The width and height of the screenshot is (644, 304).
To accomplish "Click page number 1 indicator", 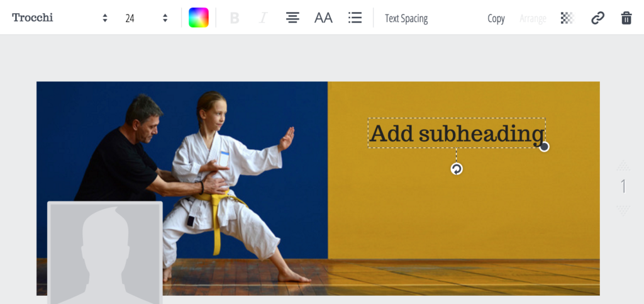I will (x=623, y=186).
